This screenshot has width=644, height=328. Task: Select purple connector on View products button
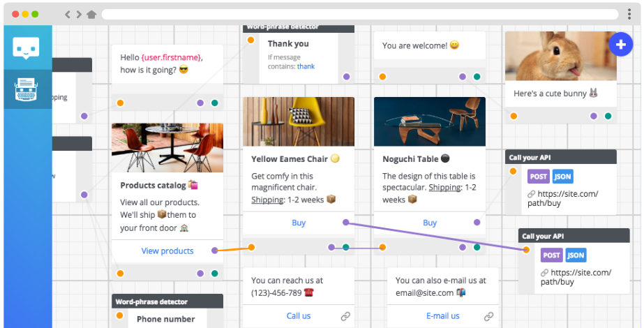(215, 251)
